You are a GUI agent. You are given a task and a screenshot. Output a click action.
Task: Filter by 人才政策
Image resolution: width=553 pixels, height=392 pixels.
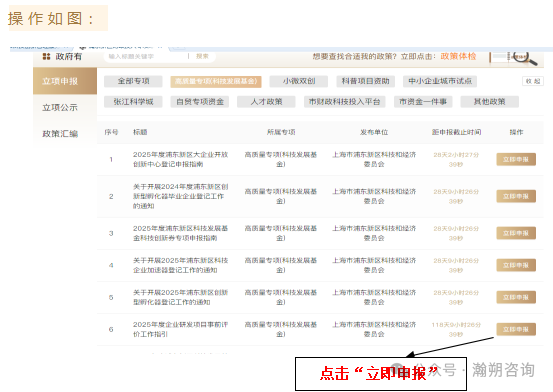(266, 102)
